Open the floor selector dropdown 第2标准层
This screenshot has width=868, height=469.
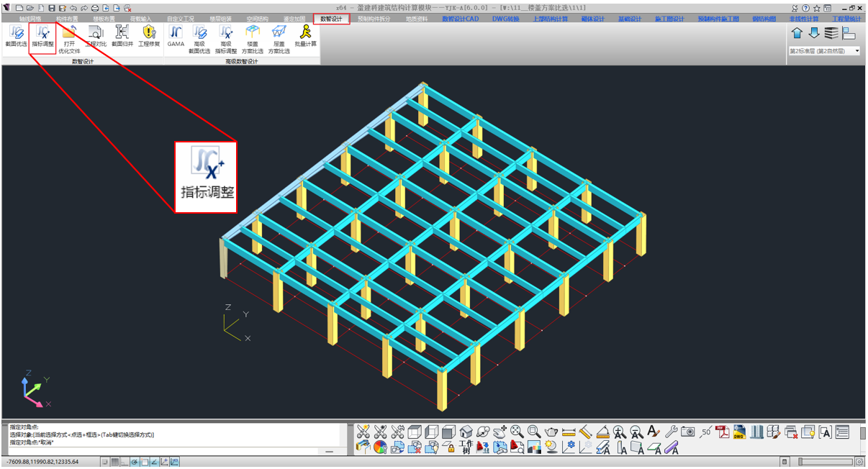click(825, 51)
